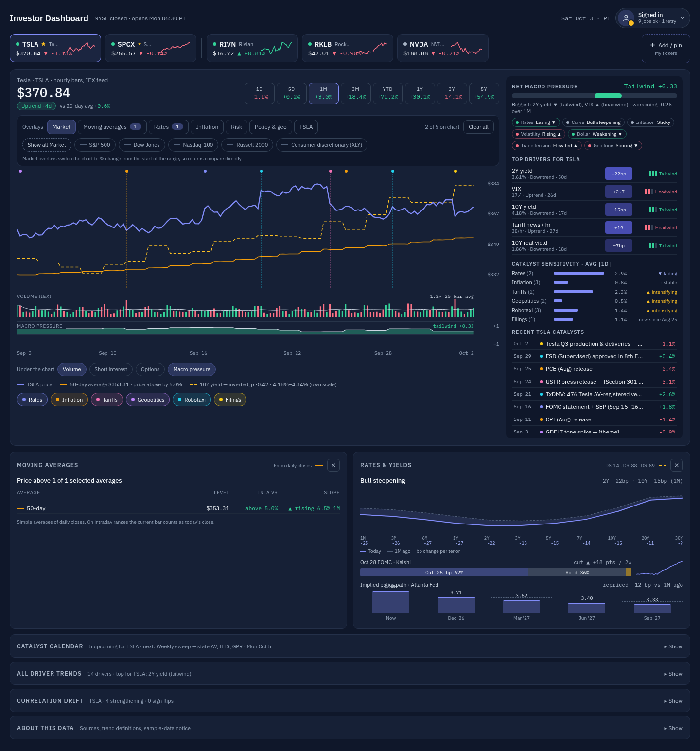Open the Volatility Rising macro chip
This screenshot has height=751, width=700.
[x=539, y=134]
